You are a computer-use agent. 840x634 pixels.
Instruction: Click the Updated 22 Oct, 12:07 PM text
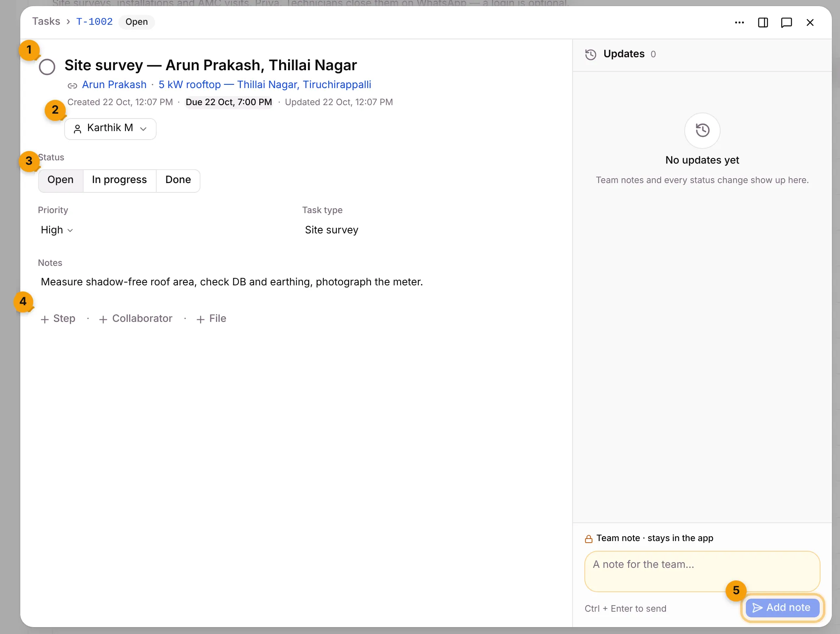339,102
